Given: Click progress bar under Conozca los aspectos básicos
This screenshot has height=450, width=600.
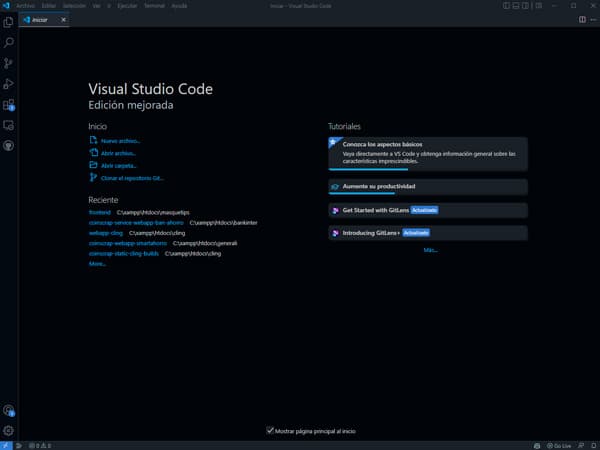Looking at the screenshot, I should (368, 169).
